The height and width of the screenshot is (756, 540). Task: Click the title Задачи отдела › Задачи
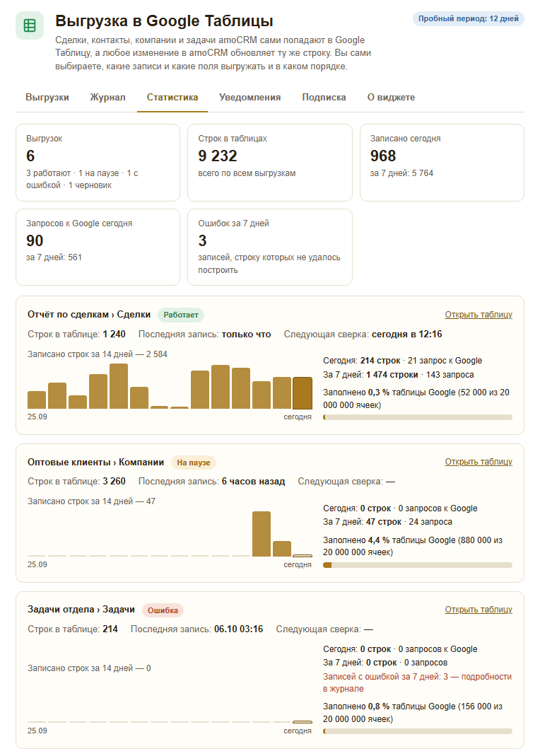coord(81,610)
